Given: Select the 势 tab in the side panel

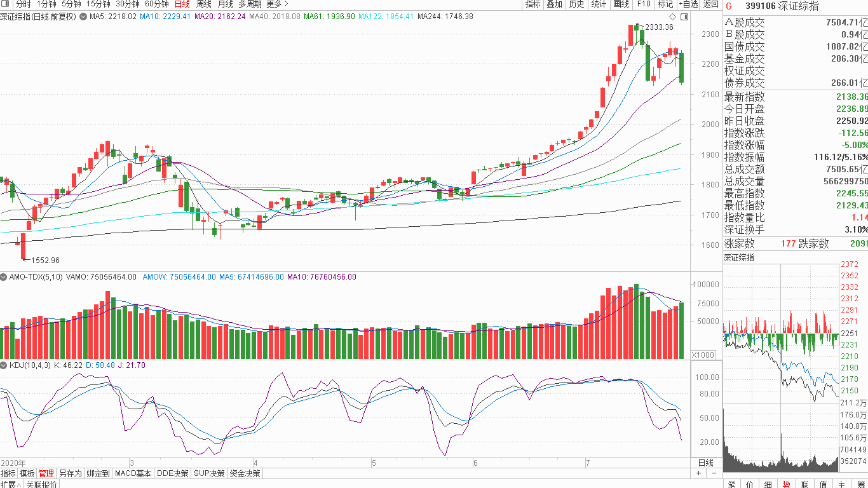Looking at the screenshot, I should [787, 484].
